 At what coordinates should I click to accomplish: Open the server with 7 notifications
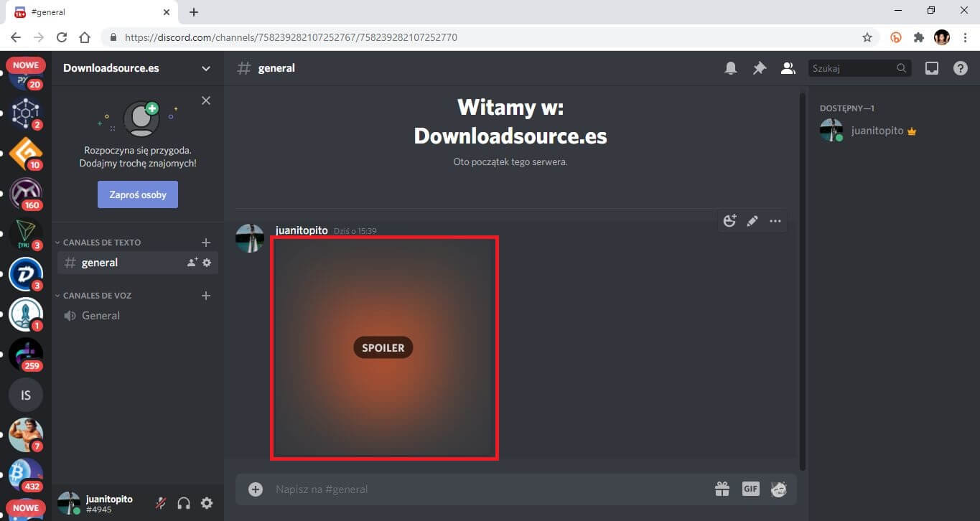tap(26, 435)
